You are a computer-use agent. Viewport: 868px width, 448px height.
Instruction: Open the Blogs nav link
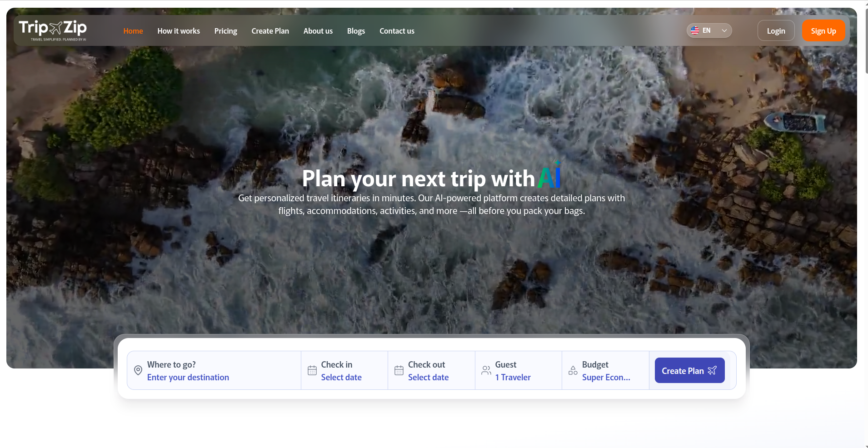click(356, 31)
